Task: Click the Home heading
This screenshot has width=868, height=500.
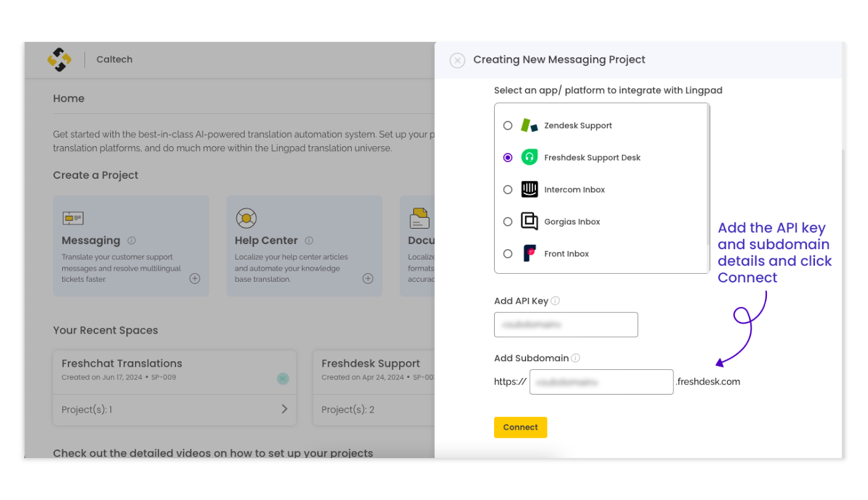Action: 68,99
